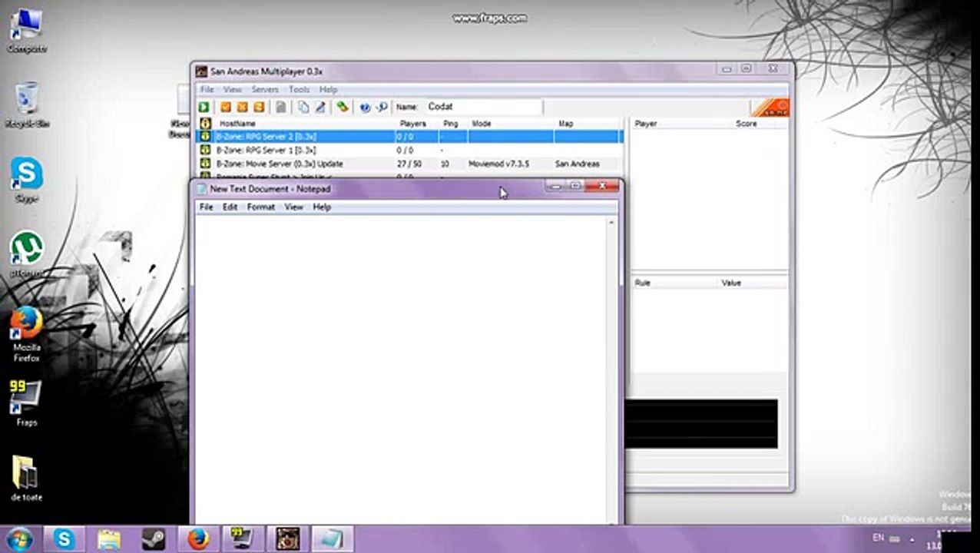This screenshot has height=553, width=980.
Task: Click the 27 / 50 players cell
Action: click(409, 164)
